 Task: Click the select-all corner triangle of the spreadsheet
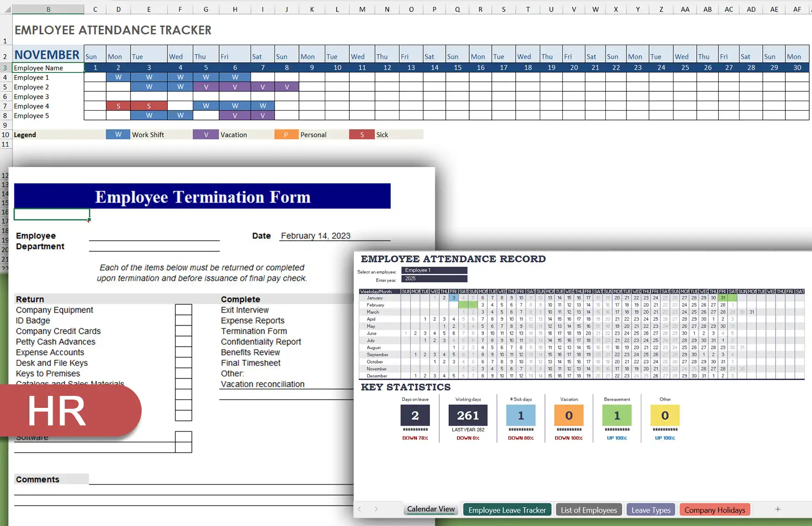(7, 9)
